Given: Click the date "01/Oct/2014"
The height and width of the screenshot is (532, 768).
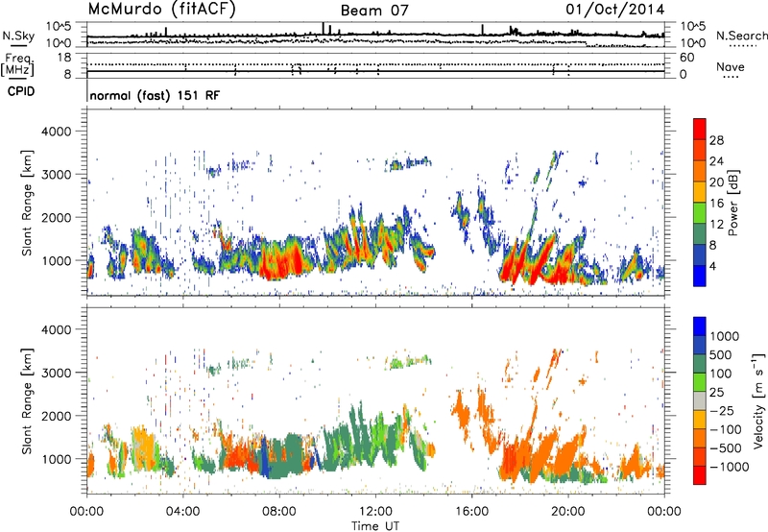Looking at the screenshot, I should (x=615, y=10).
